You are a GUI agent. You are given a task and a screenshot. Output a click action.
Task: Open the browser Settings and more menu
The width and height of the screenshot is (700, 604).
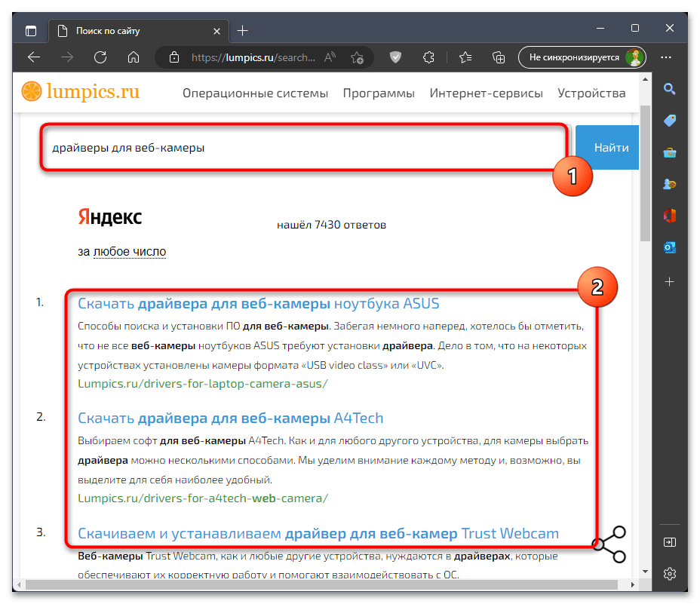coord(666,57)
